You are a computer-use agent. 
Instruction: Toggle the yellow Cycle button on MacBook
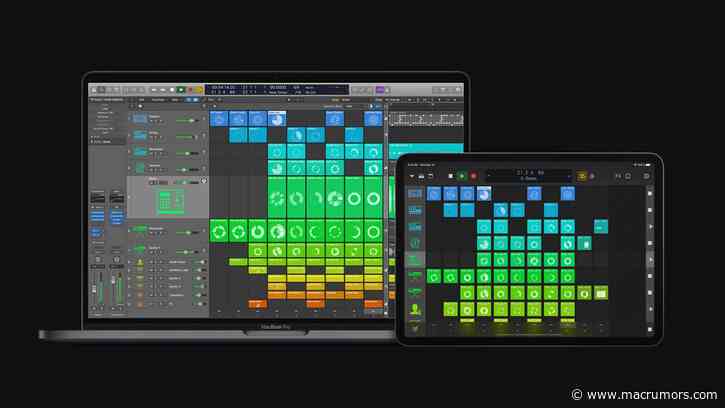click(x=199, y=90)
